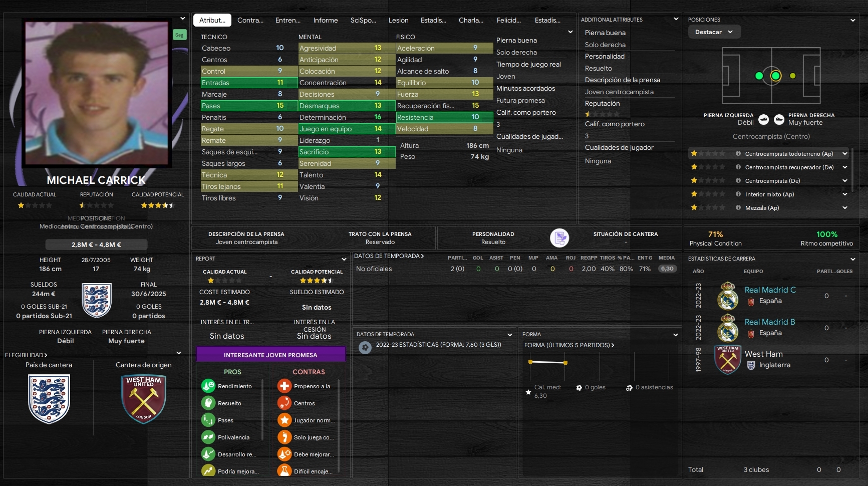Click the Contras list scrollbar
868x486 pixels.
pos(339,426)
